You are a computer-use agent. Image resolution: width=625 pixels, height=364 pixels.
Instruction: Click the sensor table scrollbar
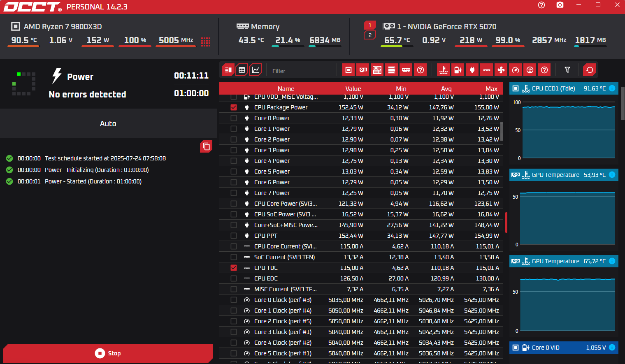pos(502,132)
